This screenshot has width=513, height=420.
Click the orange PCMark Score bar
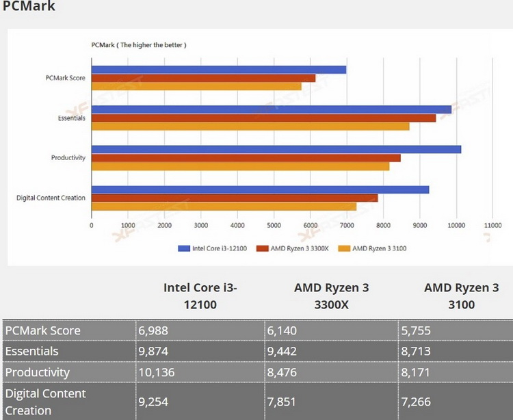click(196, 86)
